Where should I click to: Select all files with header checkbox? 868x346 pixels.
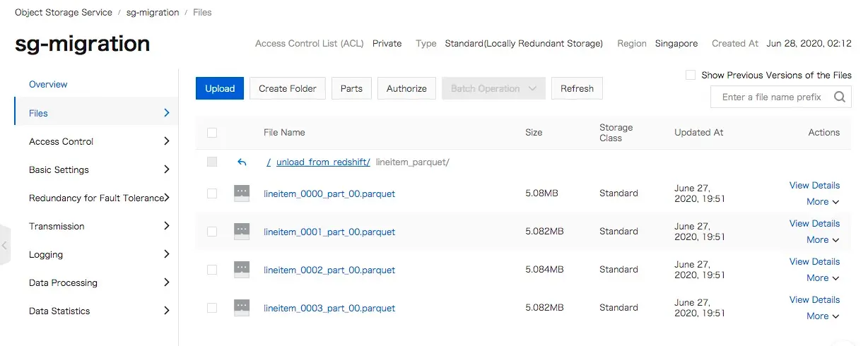[x=212, y=132]
